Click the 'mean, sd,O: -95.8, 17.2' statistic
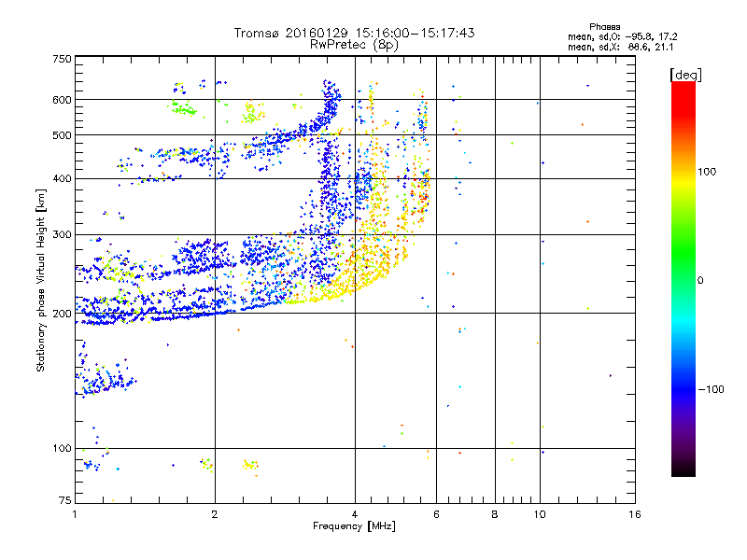Image resolution: width=747 pixels, height=560 pixels. tap(622, 36)
